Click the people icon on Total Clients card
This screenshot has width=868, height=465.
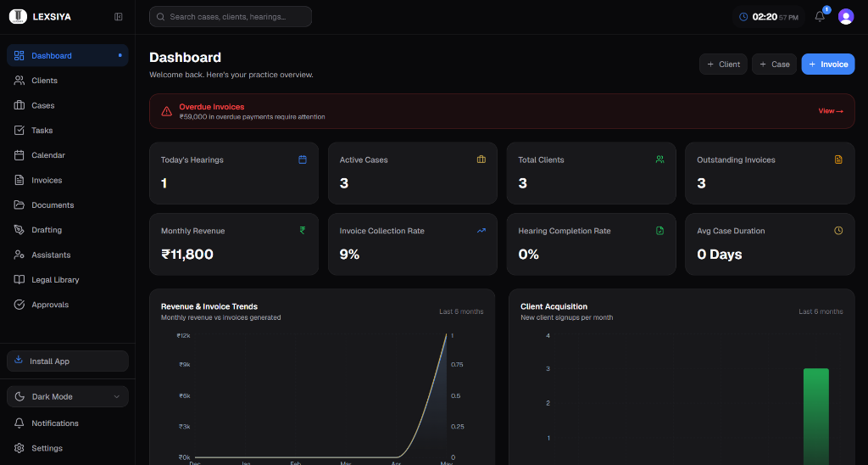(x=659, y=160)
